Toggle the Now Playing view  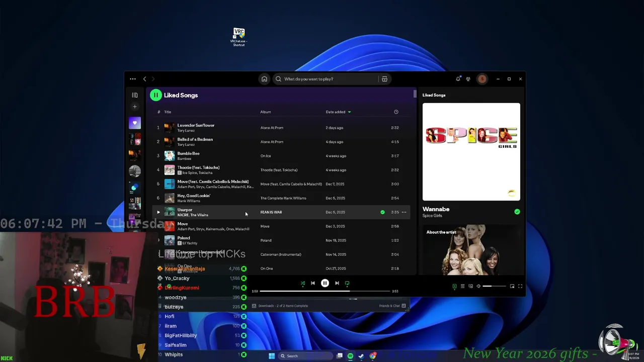(454, 286)
